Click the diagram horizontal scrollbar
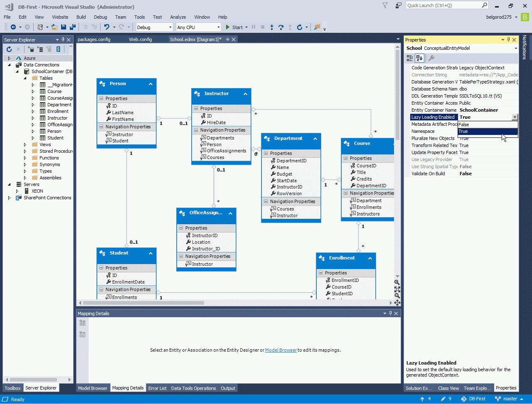This screenshot has height=404, width=532. pos(143,303)
